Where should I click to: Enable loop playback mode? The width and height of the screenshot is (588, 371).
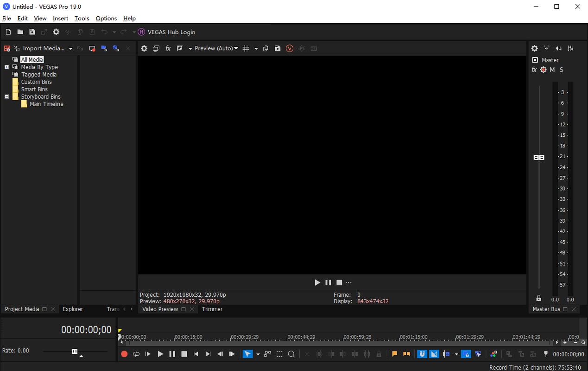tap(136, 354)
